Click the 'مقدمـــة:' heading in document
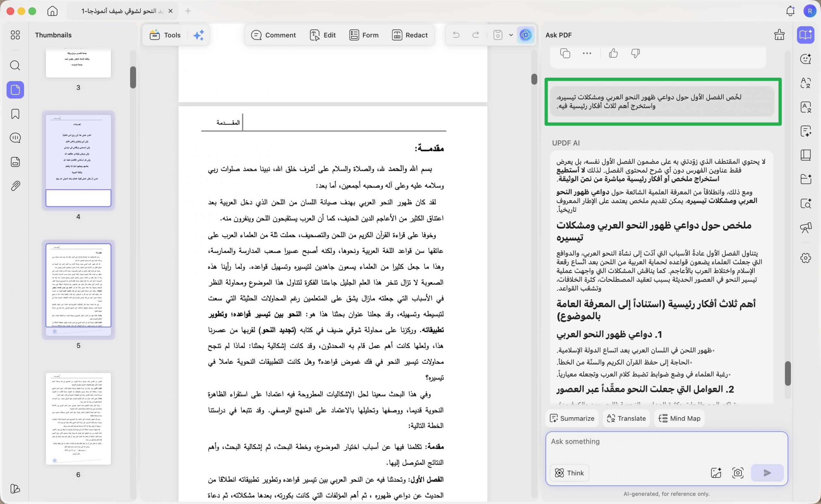Screen dimensions: 821x504 (429, 148)
